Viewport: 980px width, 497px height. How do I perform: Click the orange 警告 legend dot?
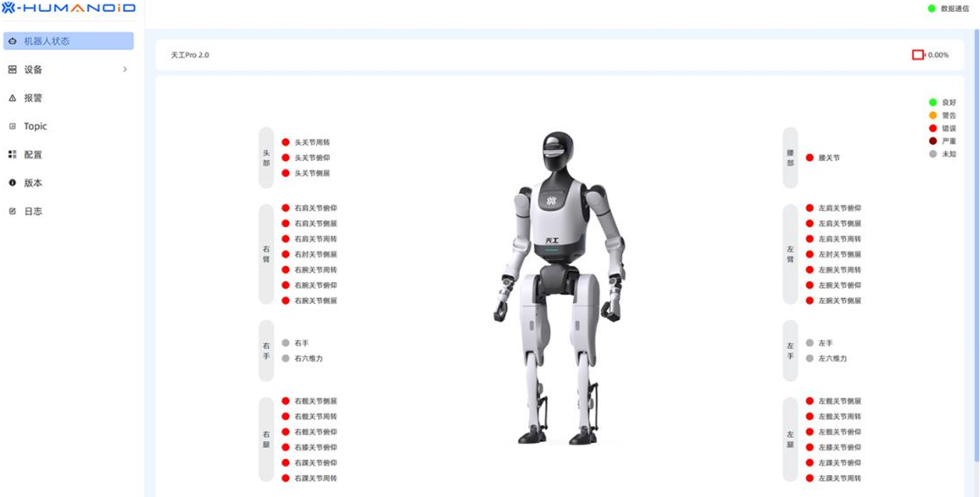[933, 115]
